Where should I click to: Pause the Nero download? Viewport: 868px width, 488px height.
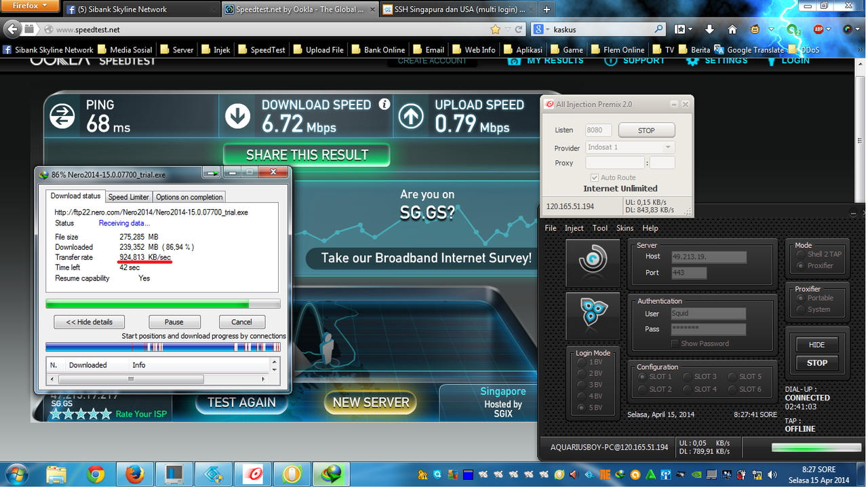tap(174, 322)
